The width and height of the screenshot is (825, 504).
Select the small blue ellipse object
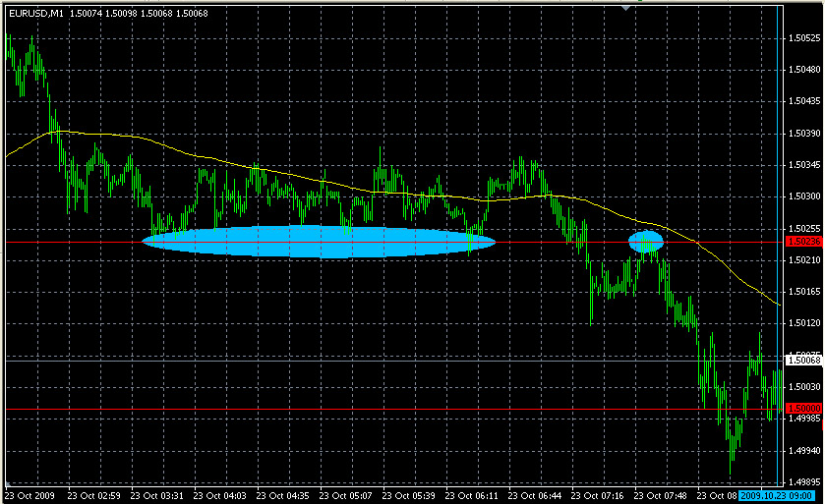pyautogui.click(x=646, y=241)
